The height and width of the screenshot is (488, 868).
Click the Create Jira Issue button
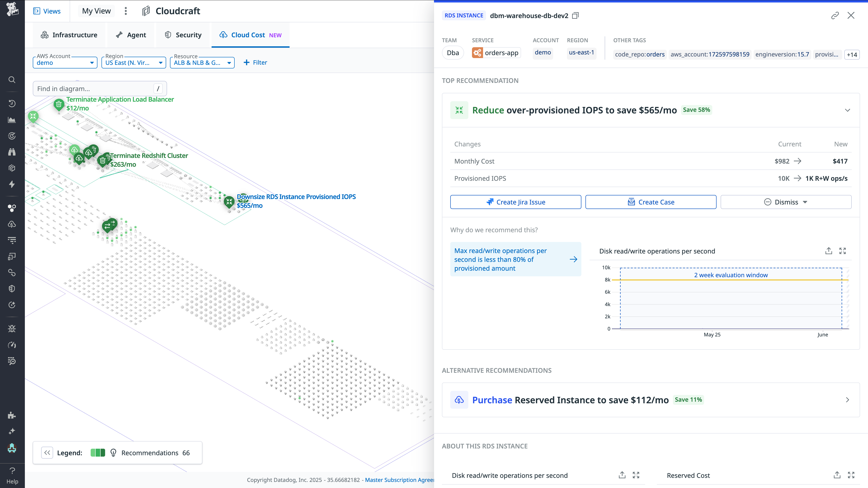coord(516,202)
